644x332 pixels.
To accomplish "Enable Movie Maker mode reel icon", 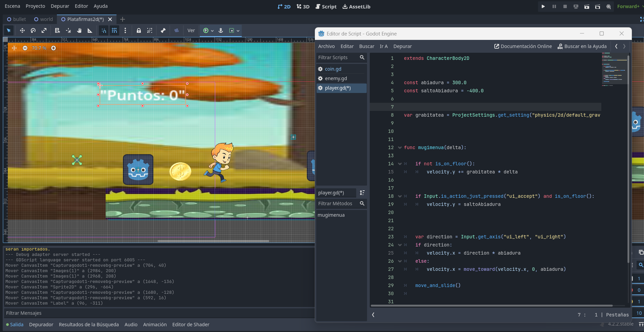I will click(608, 6).
